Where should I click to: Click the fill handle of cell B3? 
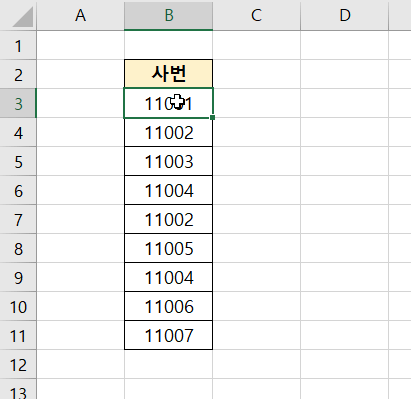213,118
